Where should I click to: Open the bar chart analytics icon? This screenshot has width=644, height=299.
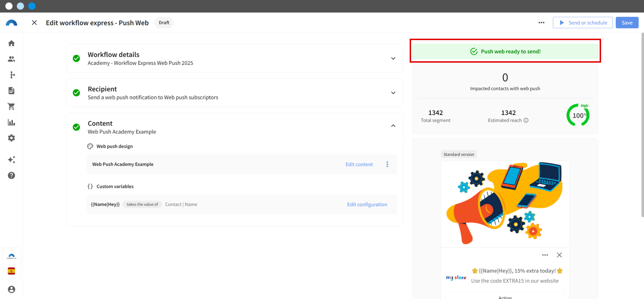pyautogui.click(x=11, y=122)
